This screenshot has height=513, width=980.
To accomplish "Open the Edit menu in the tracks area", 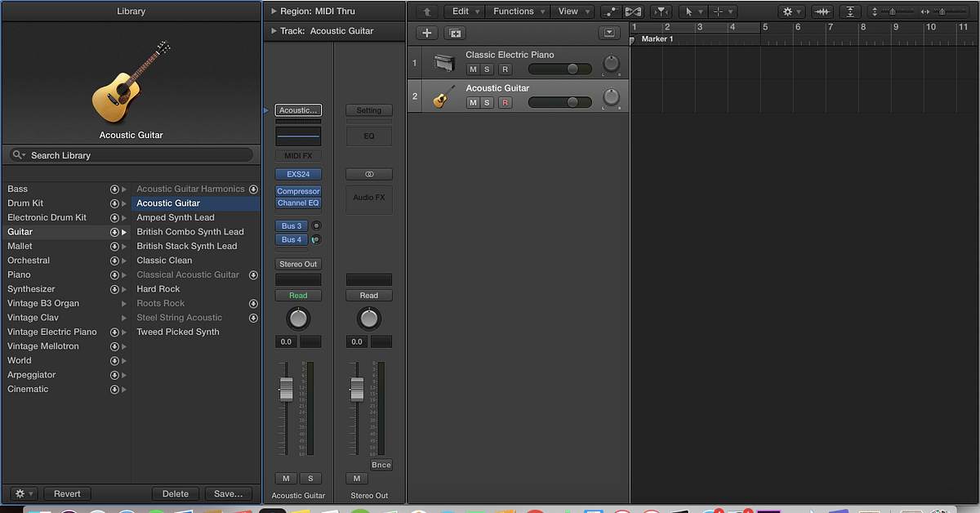I will point(465,11).
